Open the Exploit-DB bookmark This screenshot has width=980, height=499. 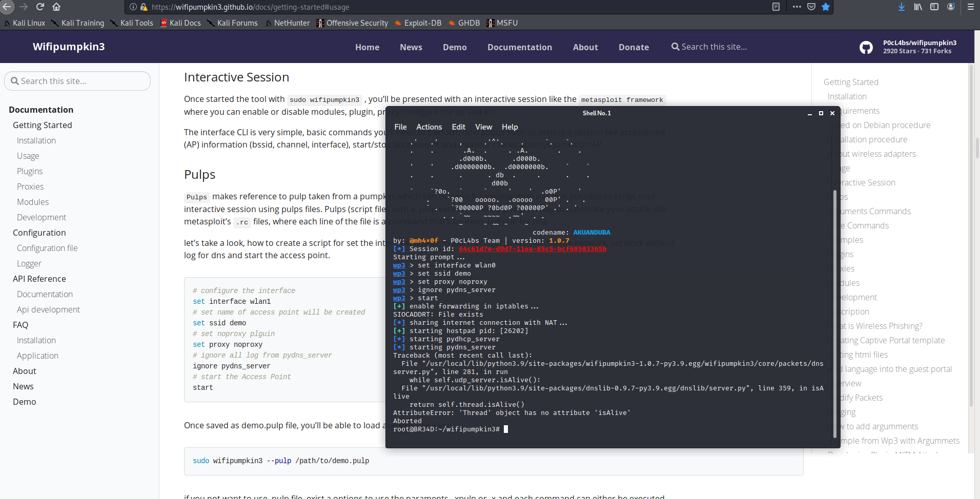click(x=418, y=23)
